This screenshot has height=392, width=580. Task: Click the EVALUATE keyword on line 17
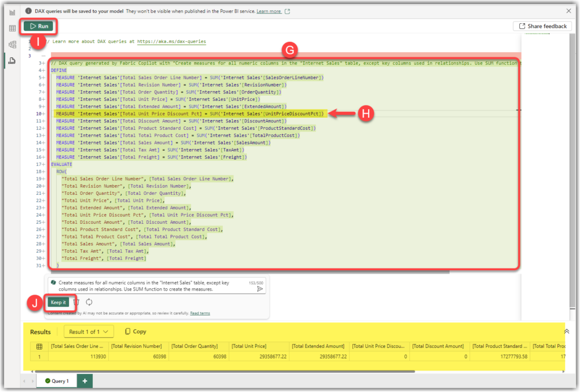(x=61, y=165)
